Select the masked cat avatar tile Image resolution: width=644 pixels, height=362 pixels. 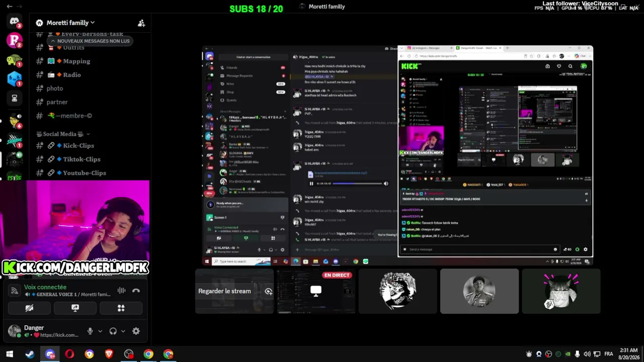tap(561, 291)
